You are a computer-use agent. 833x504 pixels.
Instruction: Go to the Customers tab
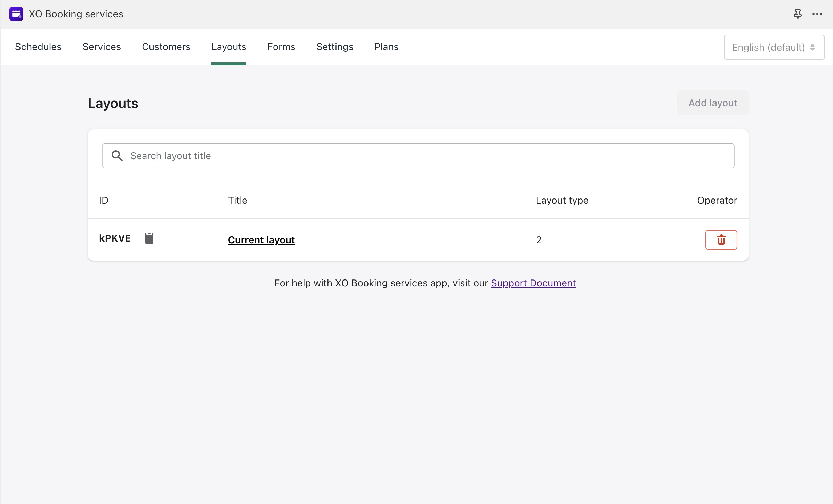pyautogui.click(x=166, y=47)
